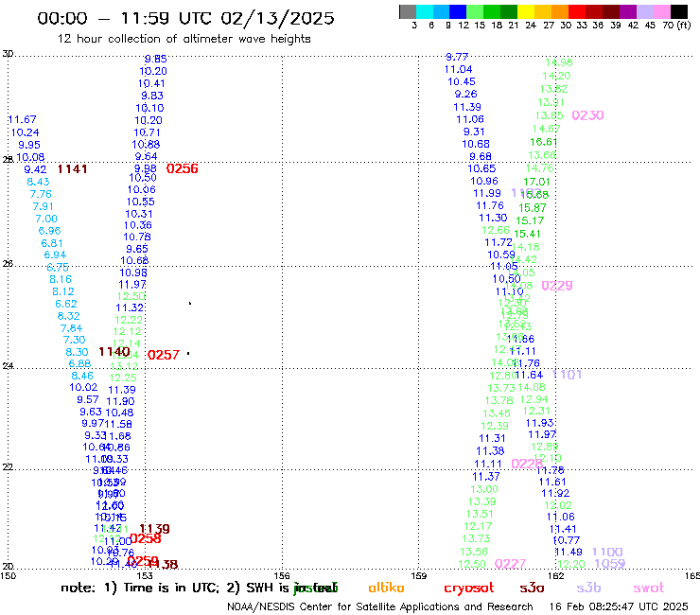Click the s3b pass time '1100'

607,552
